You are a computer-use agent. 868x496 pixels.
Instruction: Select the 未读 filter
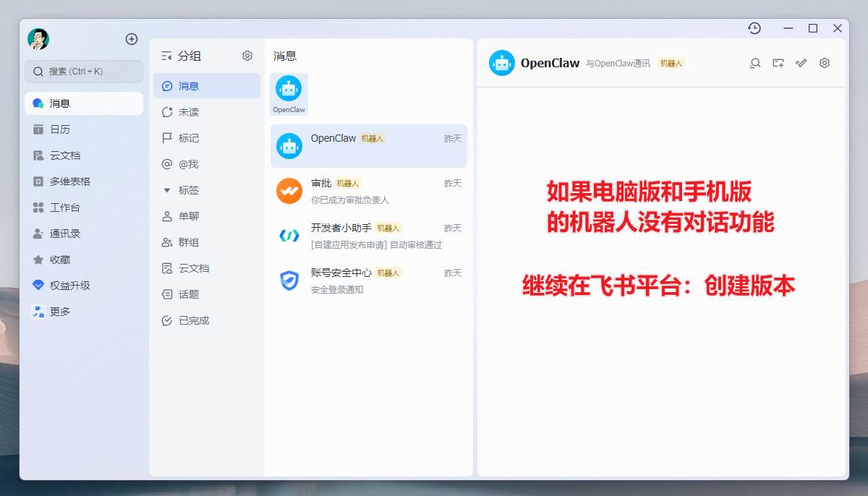click(189, 112)
